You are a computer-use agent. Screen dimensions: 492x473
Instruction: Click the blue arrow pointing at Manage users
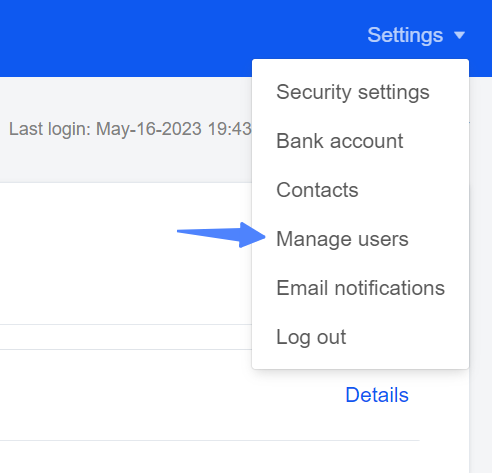[222, 235]
